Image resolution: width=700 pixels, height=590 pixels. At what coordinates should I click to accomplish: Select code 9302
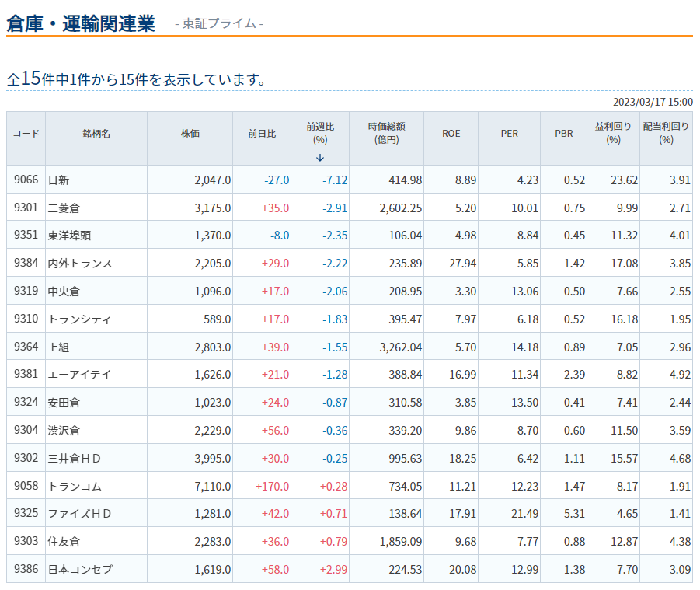point(26,458)
